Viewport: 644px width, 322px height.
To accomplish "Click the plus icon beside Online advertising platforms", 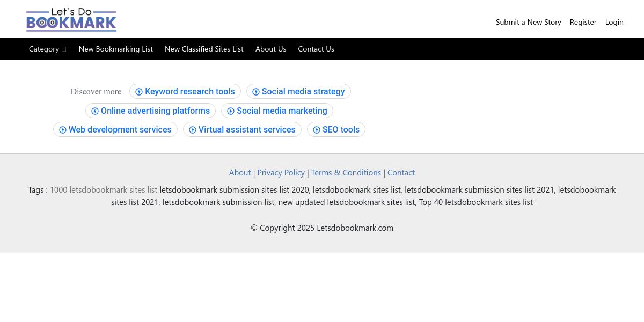I will (95, 111).
